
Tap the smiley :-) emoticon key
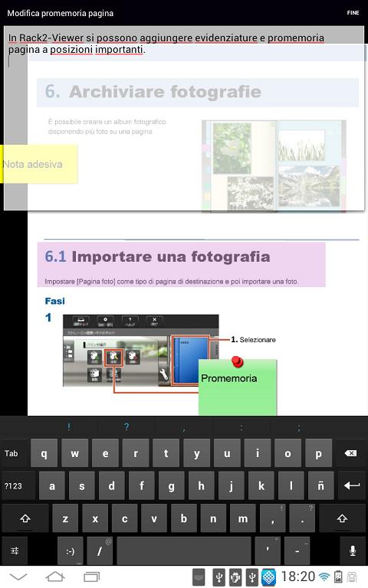71,551
